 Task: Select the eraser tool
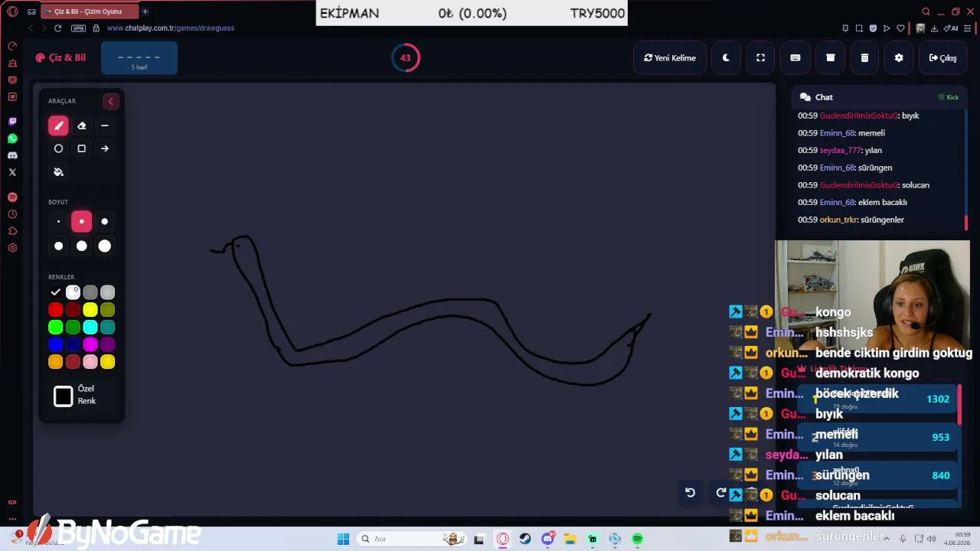[x=82, y=126]
